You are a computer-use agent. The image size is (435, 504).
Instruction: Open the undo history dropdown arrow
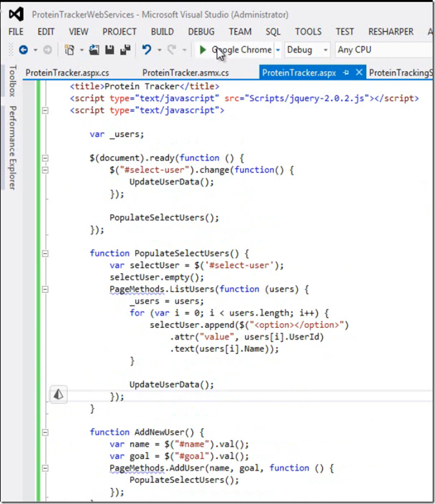(159, 50)
